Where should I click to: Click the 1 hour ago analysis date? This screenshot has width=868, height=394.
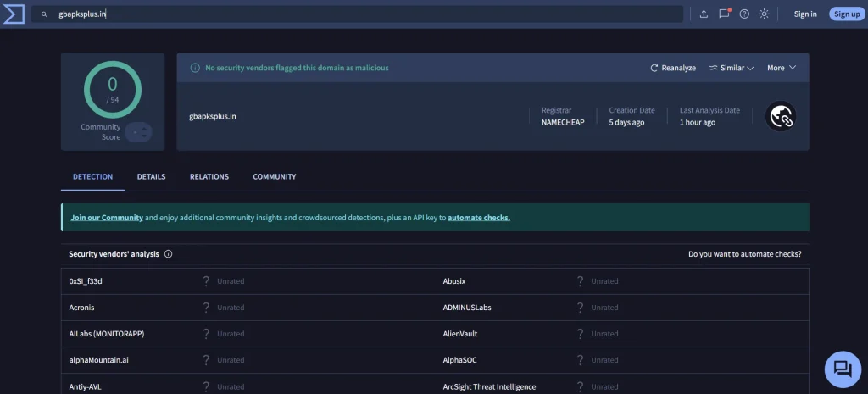click(698, 122)
